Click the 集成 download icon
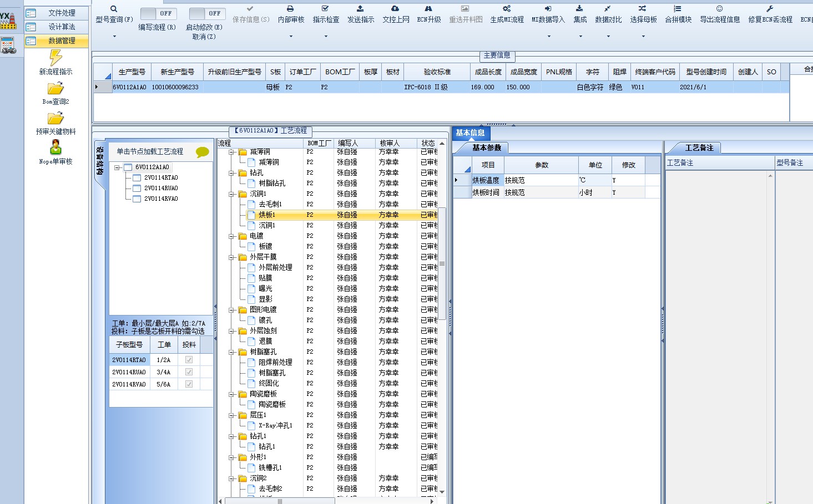This screenshot has width=813, height=504. 579,9
